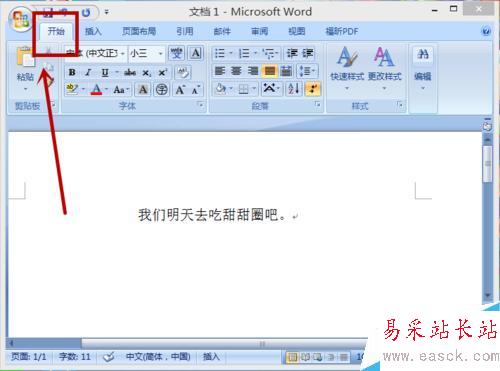This screenshot has width=500, height=371.
Task: Open the Editing (编辑) binoculars menu
Action: (x=423, y=68)
